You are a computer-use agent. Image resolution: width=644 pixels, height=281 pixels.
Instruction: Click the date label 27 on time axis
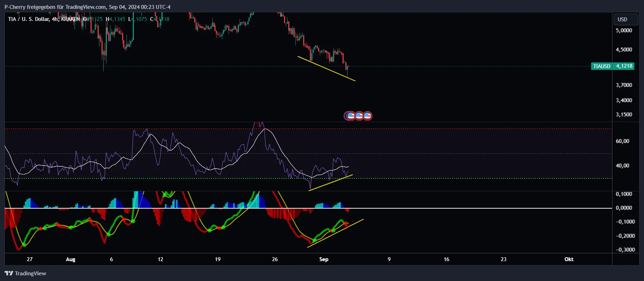click(x=29, y=259)
